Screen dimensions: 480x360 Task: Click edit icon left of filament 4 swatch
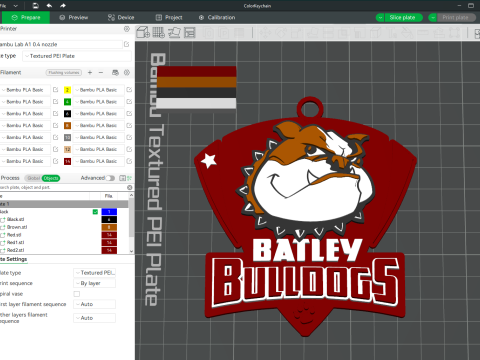pos(56,101)
